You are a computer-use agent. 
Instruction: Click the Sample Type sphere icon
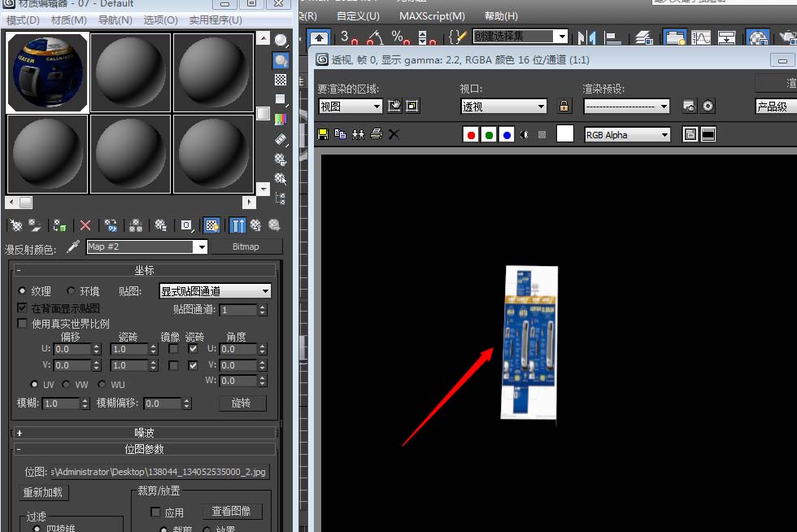click(x=281, y=40)
